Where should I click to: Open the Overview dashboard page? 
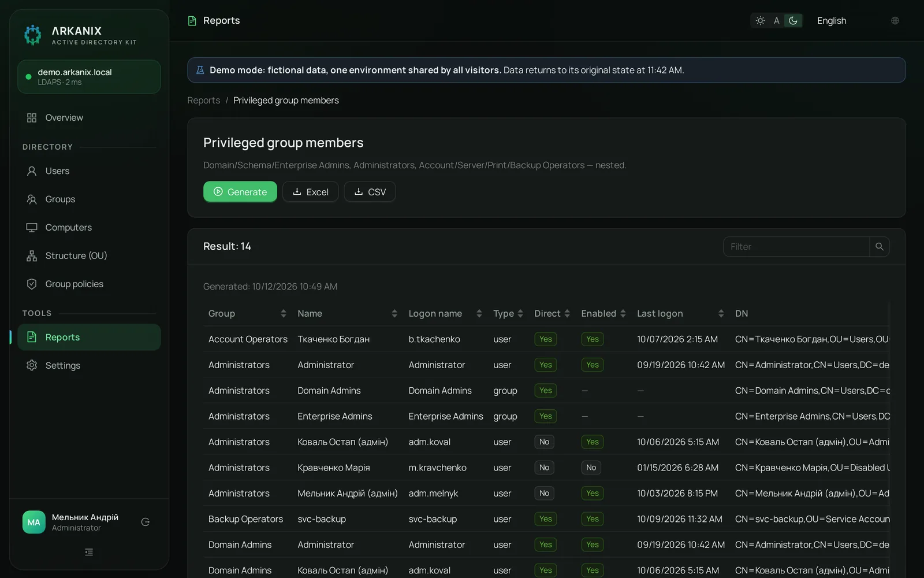(89, 117)
